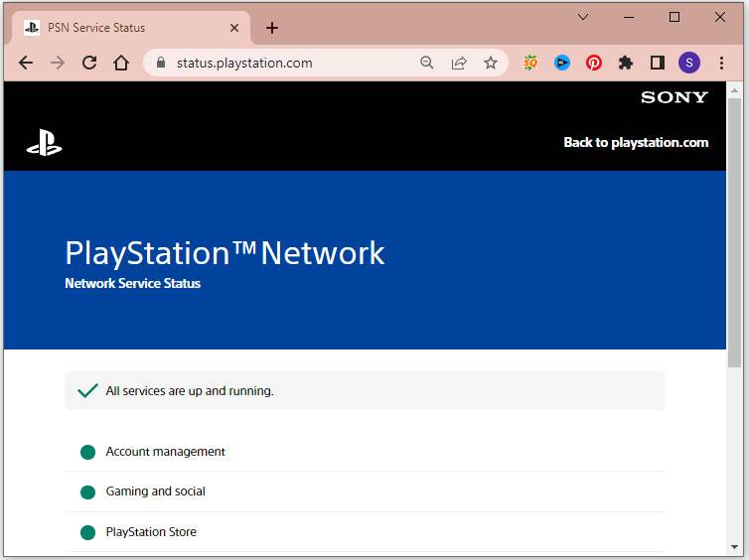Click the browser forward arrow
Image resolution: width=749 pixels, height=560 pixels.
[x=58, y=63]
